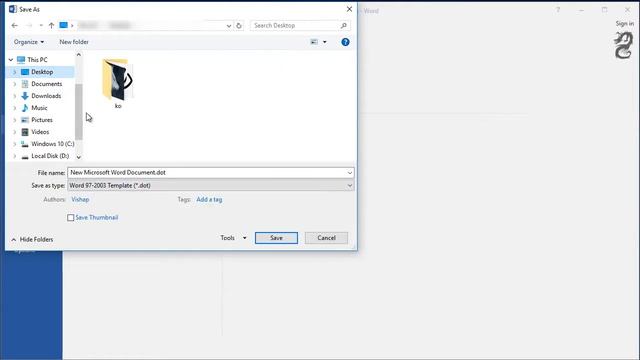Click Add a tag link
Screen dimensions: 640x360
click(x=209, y=200)
